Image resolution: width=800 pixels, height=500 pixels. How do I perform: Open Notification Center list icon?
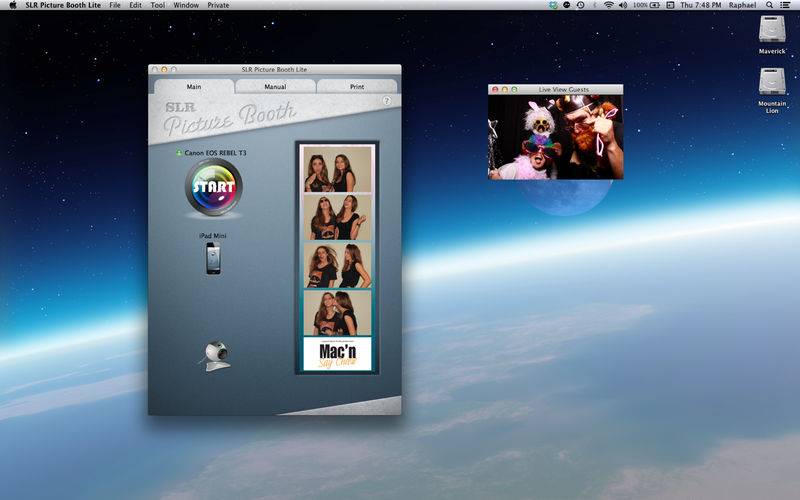pyautogui.click(x=787, y=5)
